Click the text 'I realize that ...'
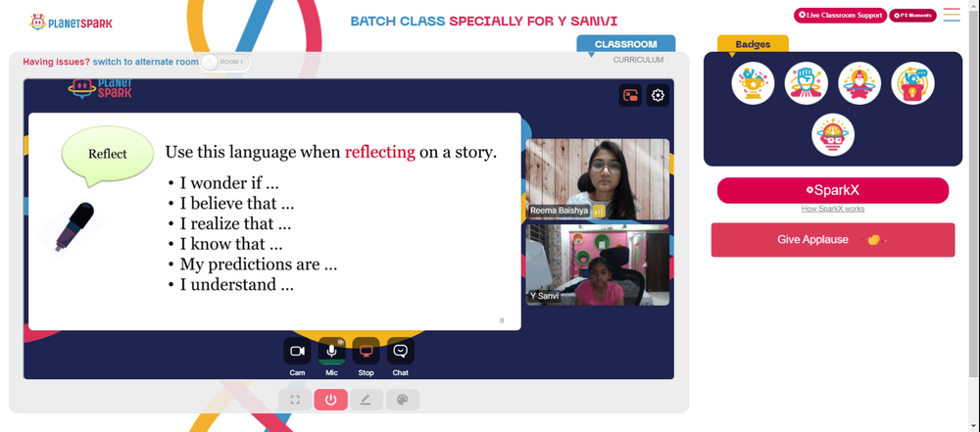The image size is (980, 432). [x=235, y=223]
